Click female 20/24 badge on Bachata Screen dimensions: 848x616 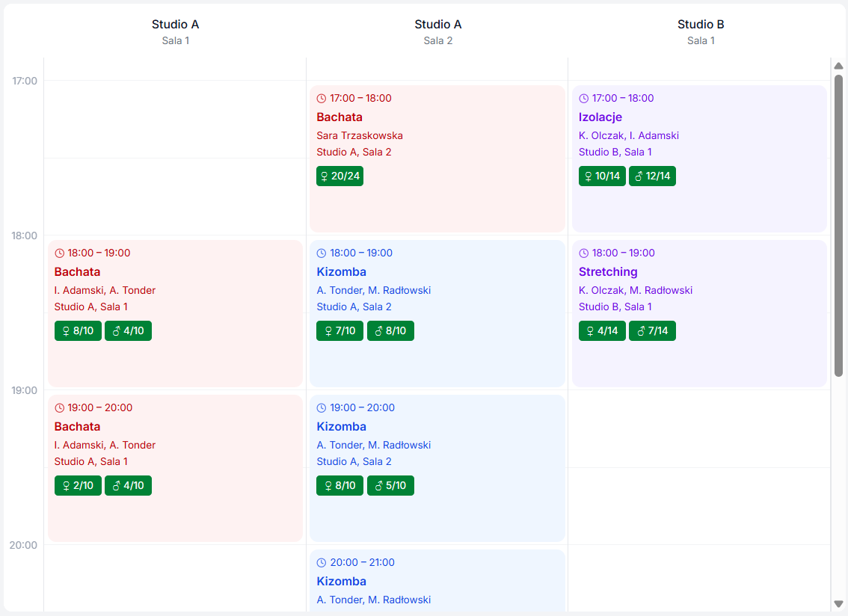339,176
